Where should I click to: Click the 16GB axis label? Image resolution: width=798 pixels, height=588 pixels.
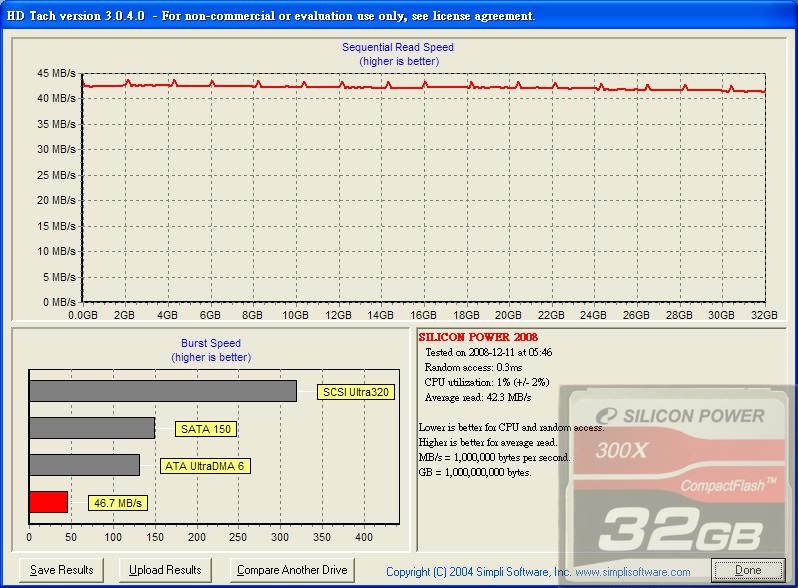coord(423,315)
